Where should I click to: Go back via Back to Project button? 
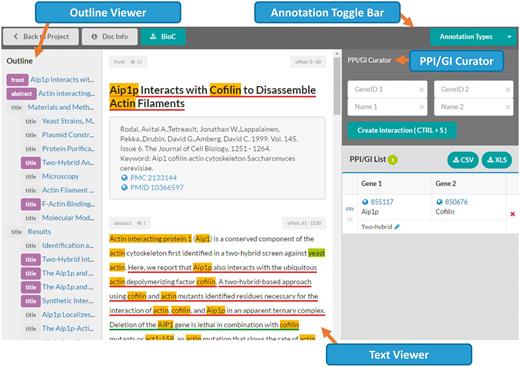[41, 37]
